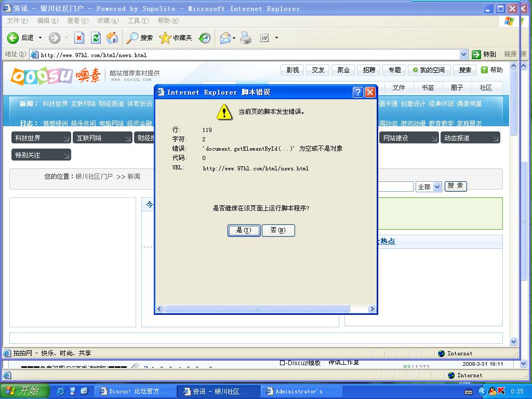The image size is (532, 399).
Task: Open the 我的空间 navigation button
Action: coord(429,70)
